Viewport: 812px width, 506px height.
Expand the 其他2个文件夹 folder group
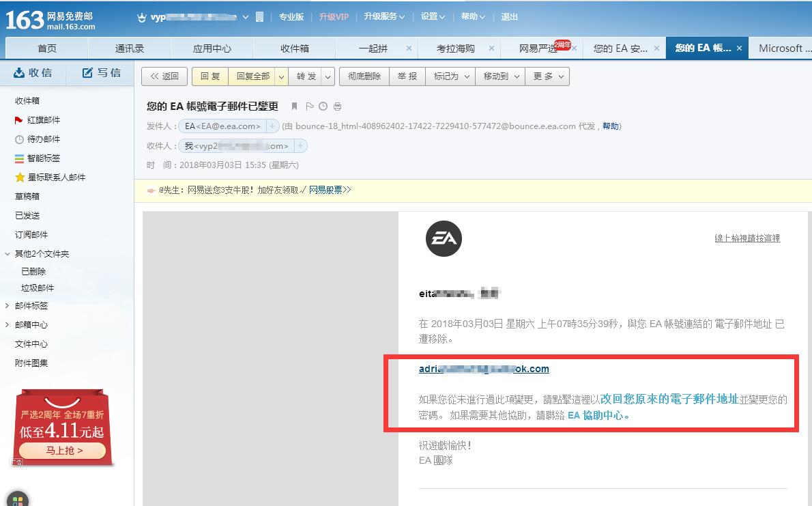point(8,254)
